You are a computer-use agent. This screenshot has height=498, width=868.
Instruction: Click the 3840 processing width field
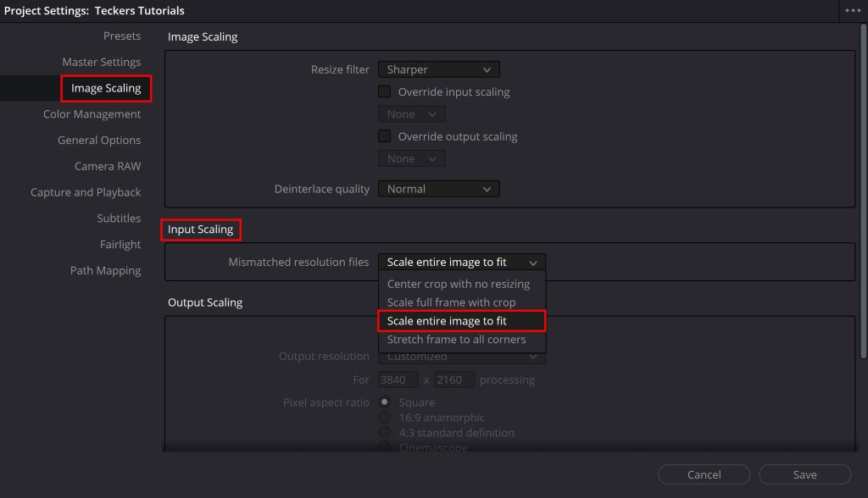pyautogui.click(x=398, y=379)
